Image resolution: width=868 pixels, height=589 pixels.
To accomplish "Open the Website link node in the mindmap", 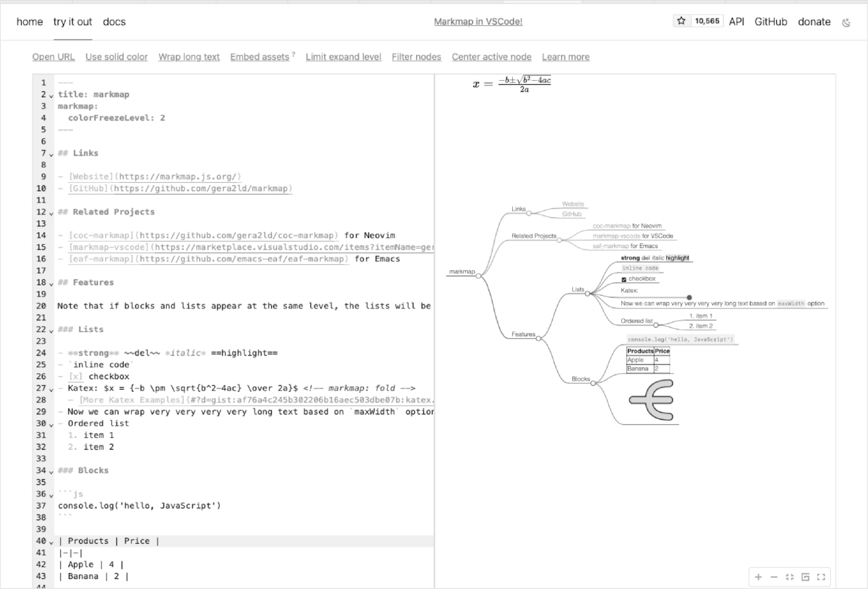I will (573, 204).
